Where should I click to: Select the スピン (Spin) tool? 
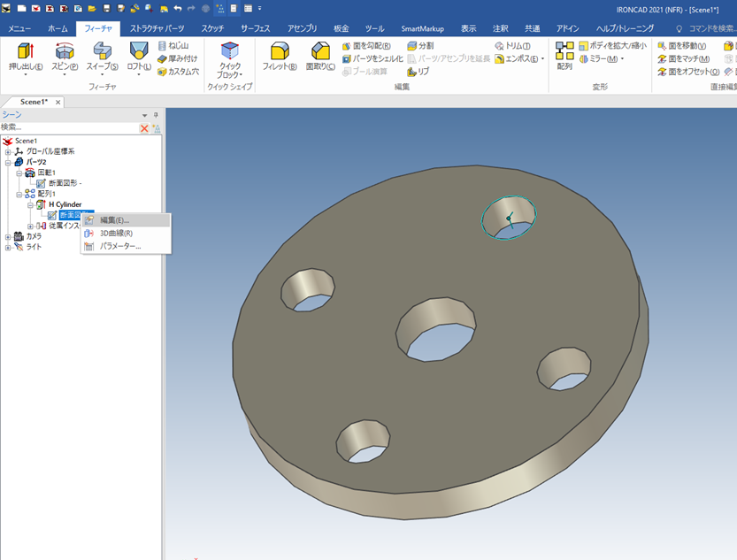(x=64, y=52)
